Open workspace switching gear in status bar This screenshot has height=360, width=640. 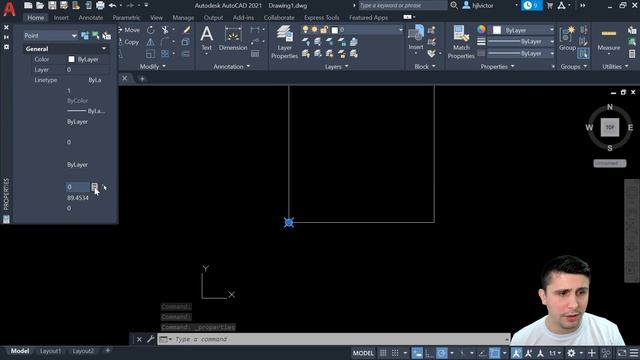pos(571,353)
